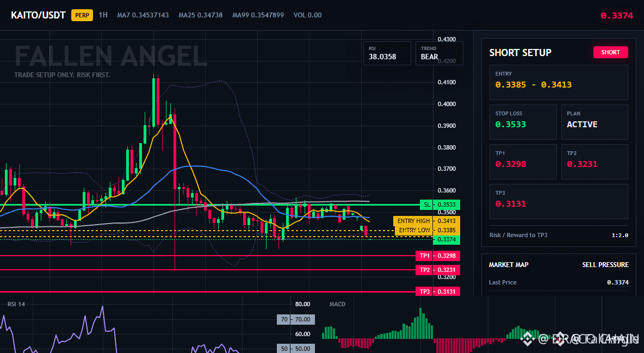This screenshot has width=644, height=353.
Task: Click the TP2 0.3231 chart line tag
Action: (x=438, y=270)
